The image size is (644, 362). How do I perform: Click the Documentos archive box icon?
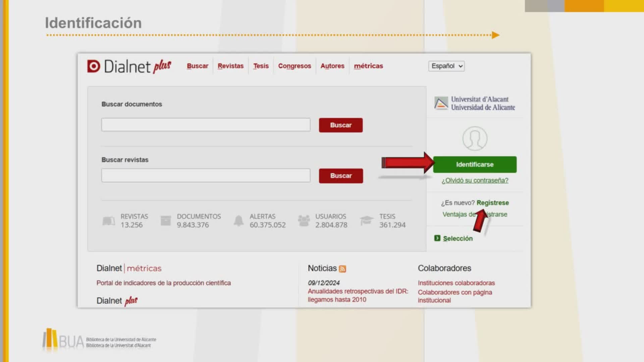(x=166, y=221)
